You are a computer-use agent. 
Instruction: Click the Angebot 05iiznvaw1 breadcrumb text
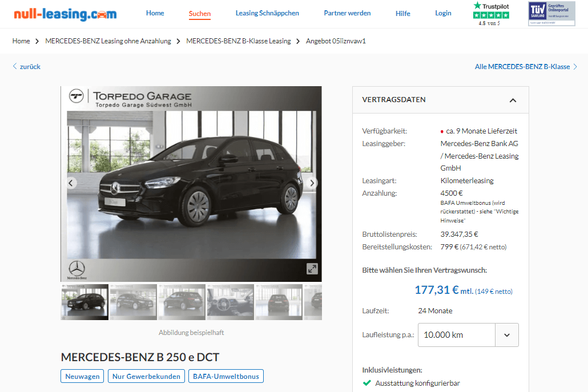(336, 41)
